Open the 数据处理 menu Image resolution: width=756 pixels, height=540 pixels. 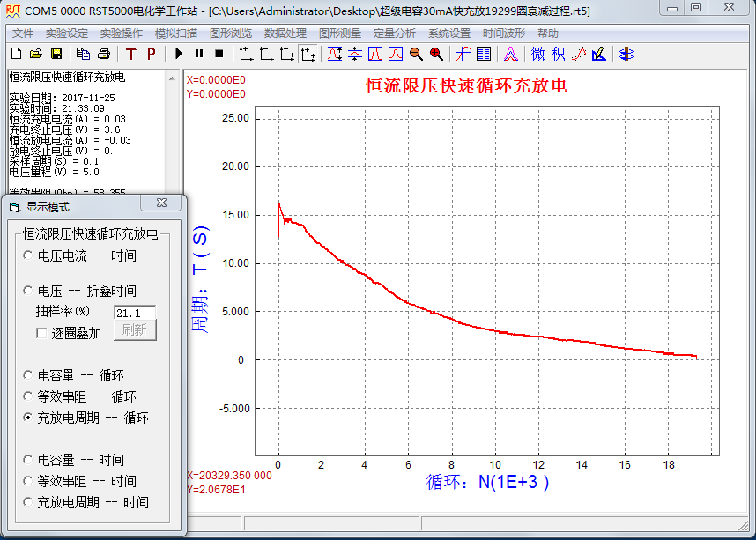285,33
